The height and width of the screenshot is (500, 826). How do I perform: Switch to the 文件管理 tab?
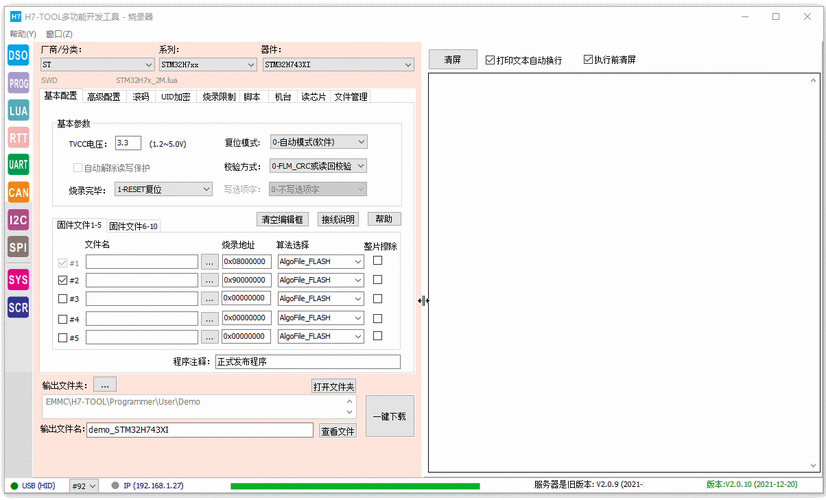pos(351,97)
